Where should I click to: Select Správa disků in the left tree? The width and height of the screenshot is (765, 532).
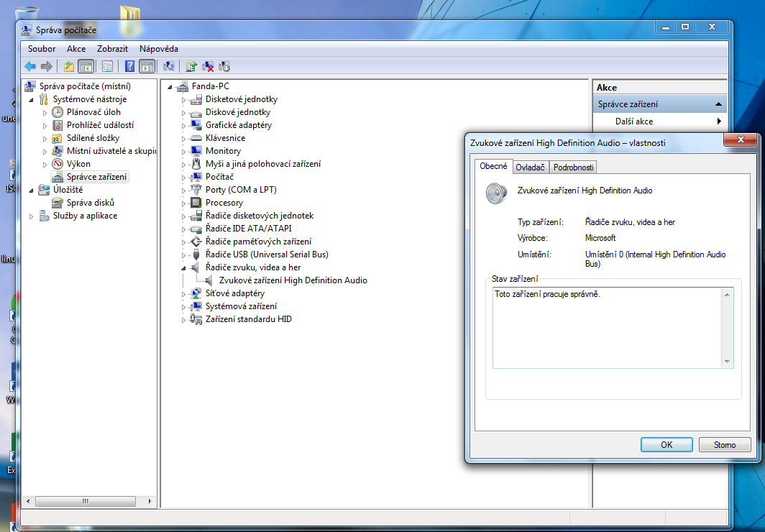[x=90, y=203]
